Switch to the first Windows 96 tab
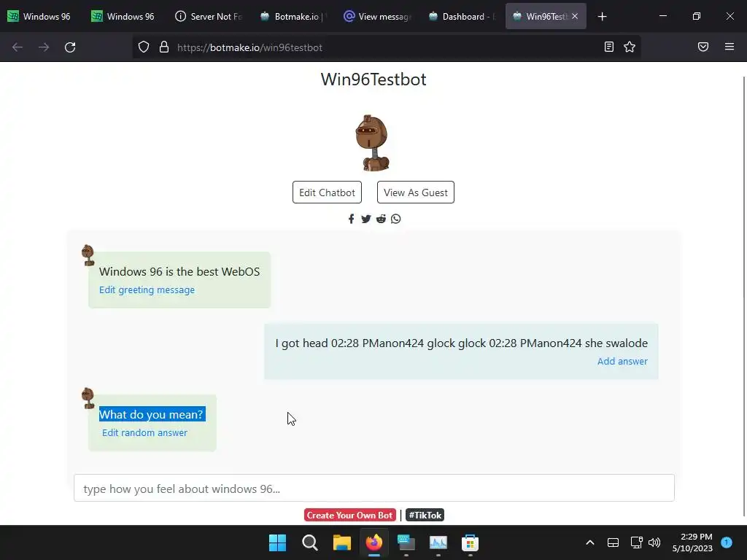 pyautogui.click(x=39, y=16)
